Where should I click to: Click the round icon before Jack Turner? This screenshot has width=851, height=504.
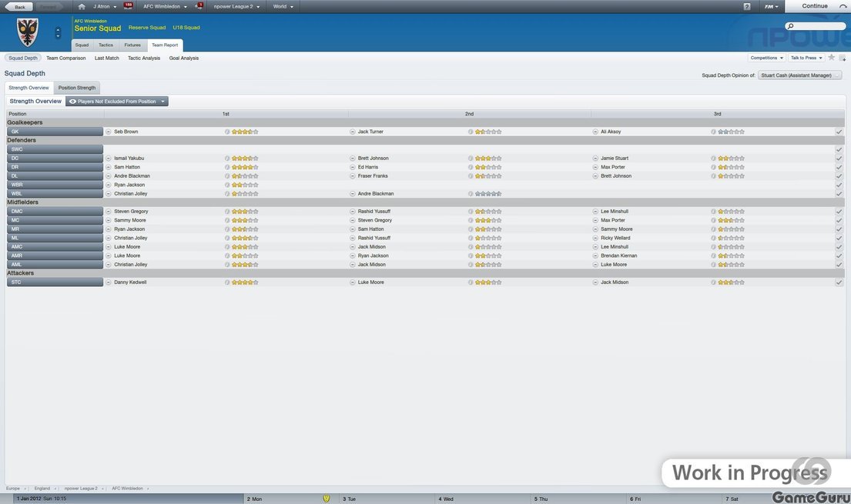[352, 132]
